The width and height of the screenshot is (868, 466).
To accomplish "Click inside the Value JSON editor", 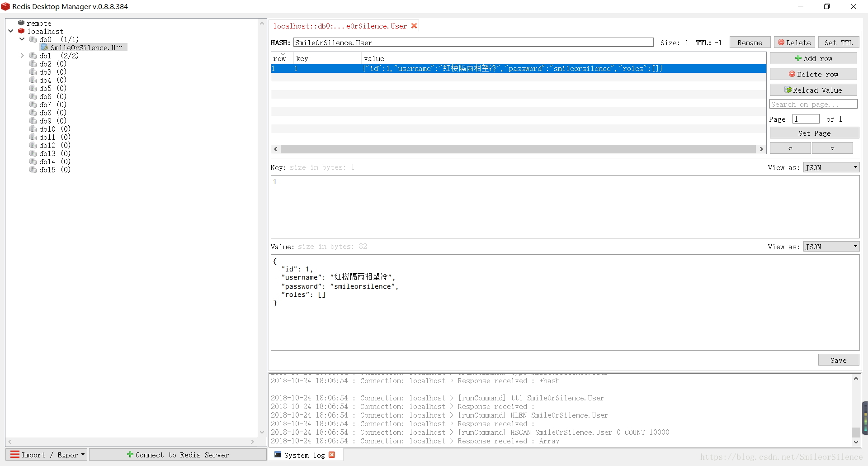I will point(565,302).
